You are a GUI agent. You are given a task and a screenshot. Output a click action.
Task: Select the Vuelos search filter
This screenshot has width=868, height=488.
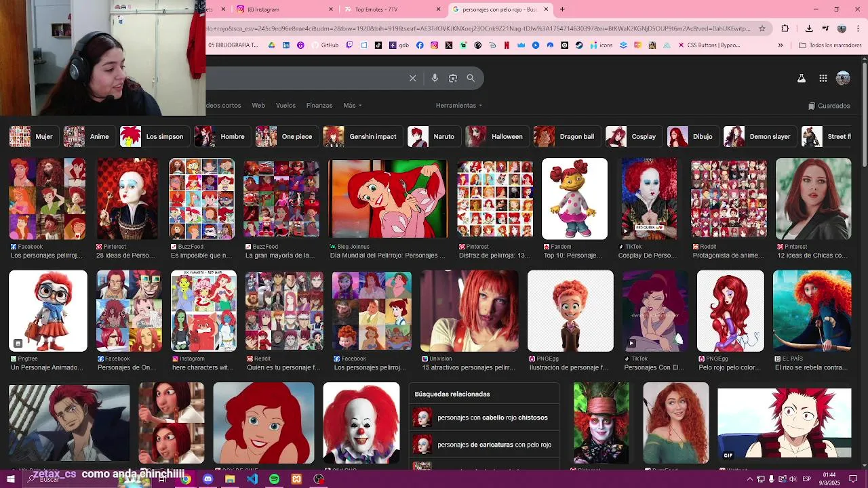point(285,106)
